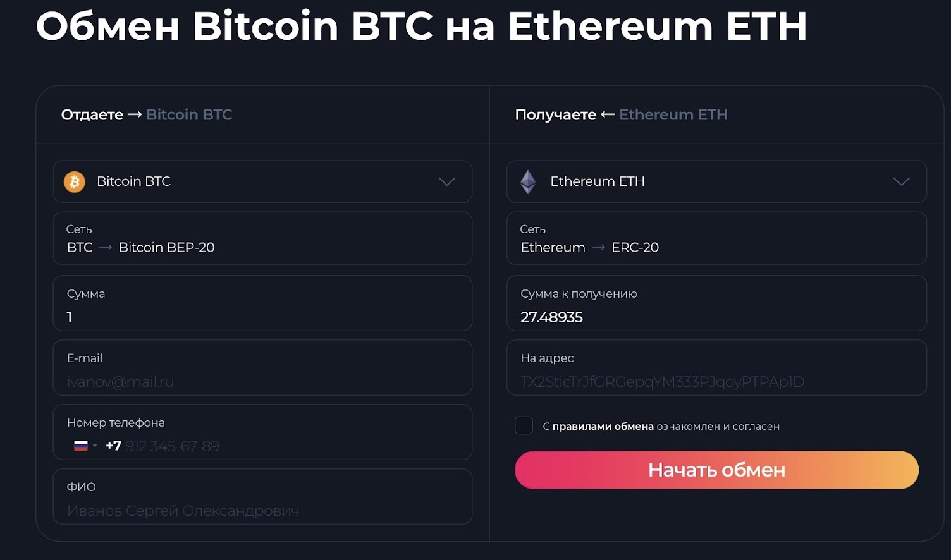Click the orange Bitcoin coin icon
Viewport: 951px width, 560px height.
[75, 182]
